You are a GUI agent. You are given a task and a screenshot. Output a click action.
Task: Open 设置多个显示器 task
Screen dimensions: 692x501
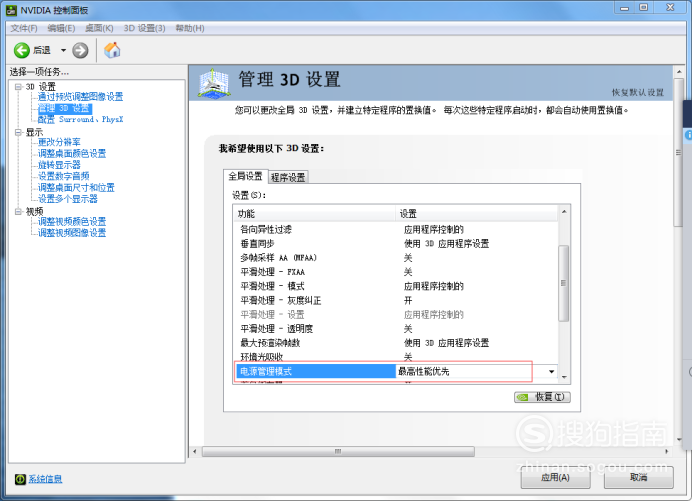pos(68,199)
